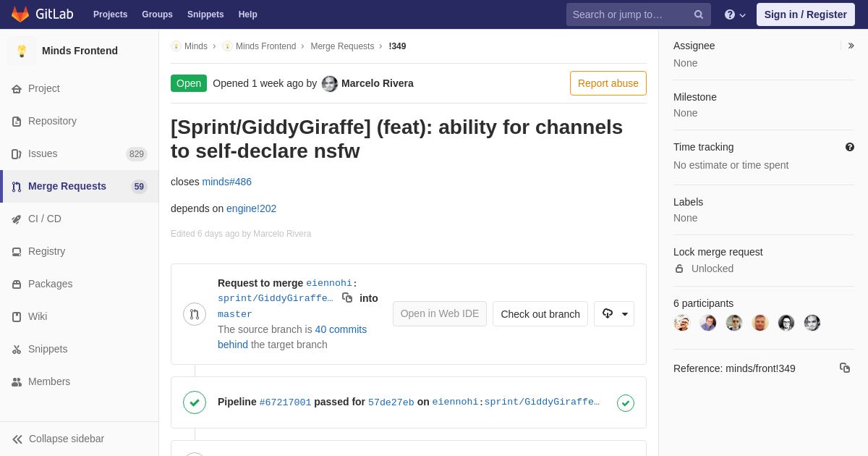Open the download dropdown button
The height and width of the screenshot is (456, 868).
614,314
